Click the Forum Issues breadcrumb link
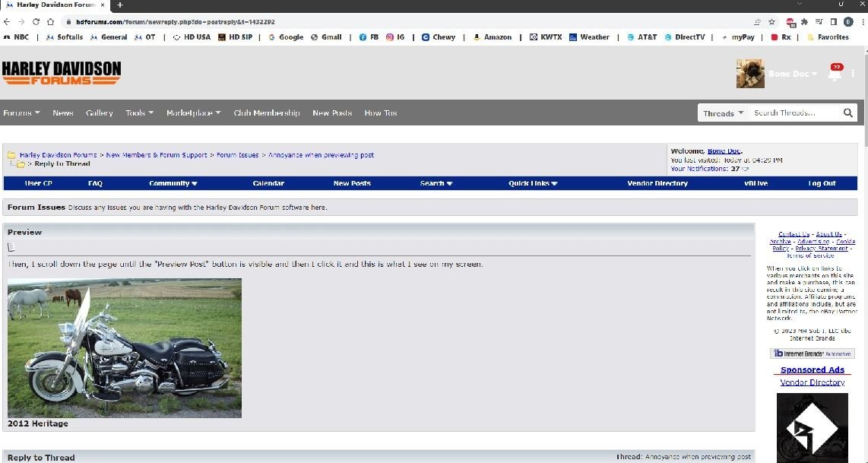Viewport: 868px width, 463px height. click(x=237, y=155)
